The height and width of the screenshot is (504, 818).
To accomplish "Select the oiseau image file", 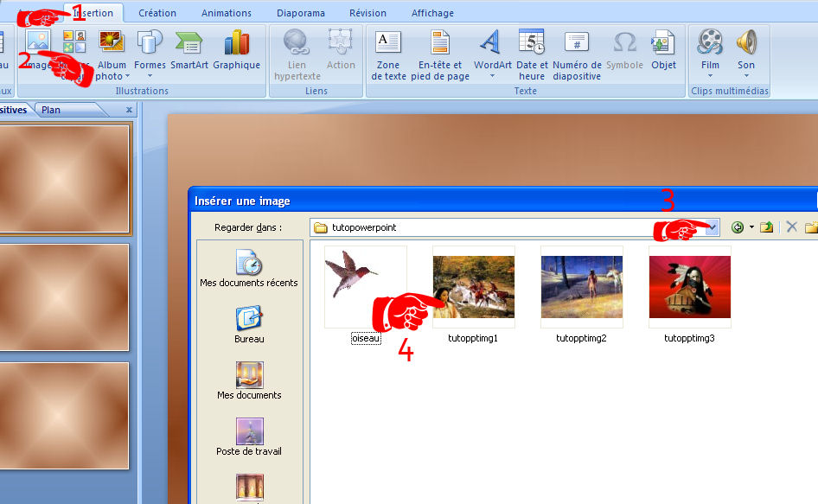I will [365, 288].
